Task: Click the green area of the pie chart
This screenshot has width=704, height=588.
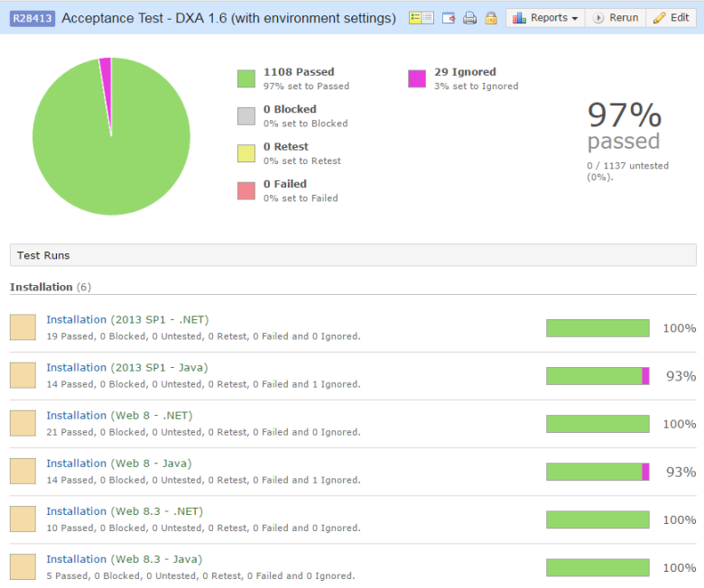Action: click(111, 153)
